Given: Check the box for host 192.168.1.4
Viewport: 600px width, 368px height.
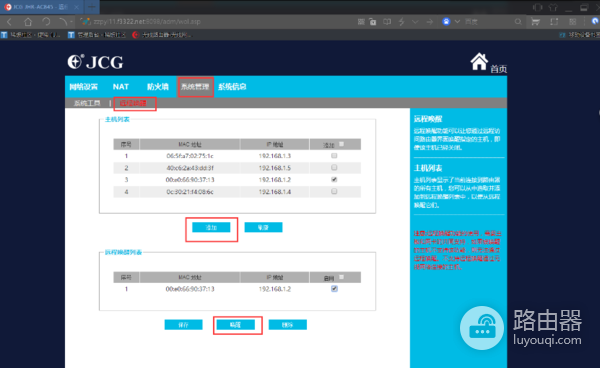Looking at the screenshot, I should 334,191.
